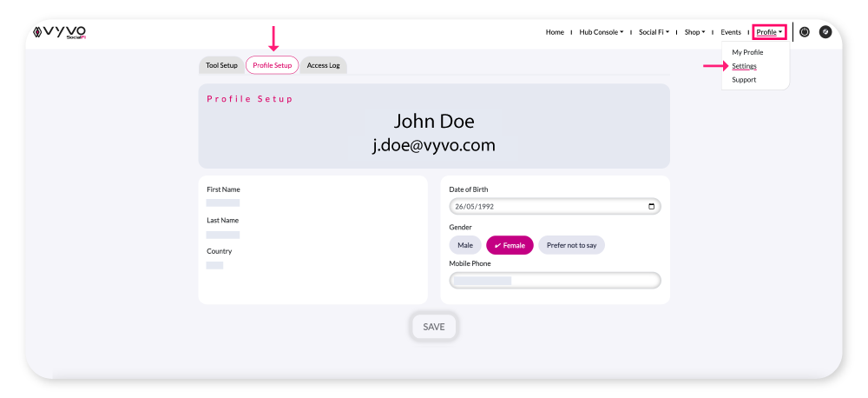Click the SAVE button
Image resolution: width=868 pixels, height=398 pixels.
point(434,327)
